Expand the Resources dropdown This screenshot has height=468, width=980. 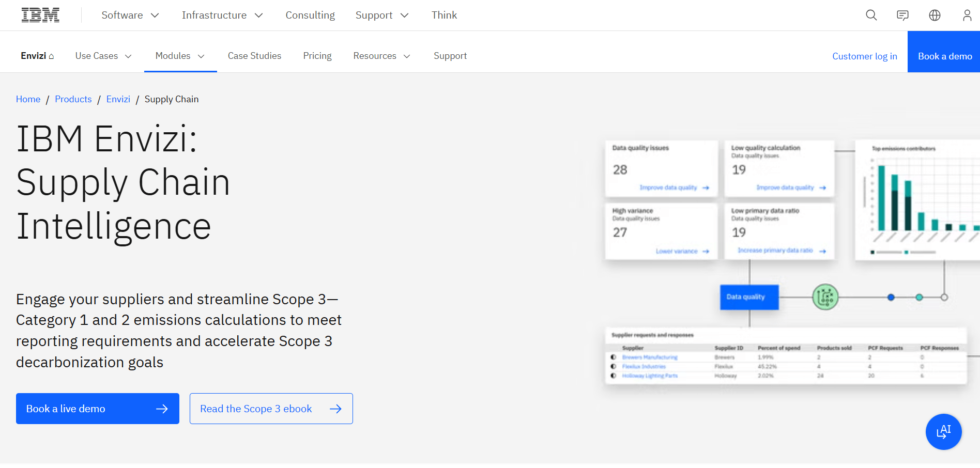(x=382, y=56)
